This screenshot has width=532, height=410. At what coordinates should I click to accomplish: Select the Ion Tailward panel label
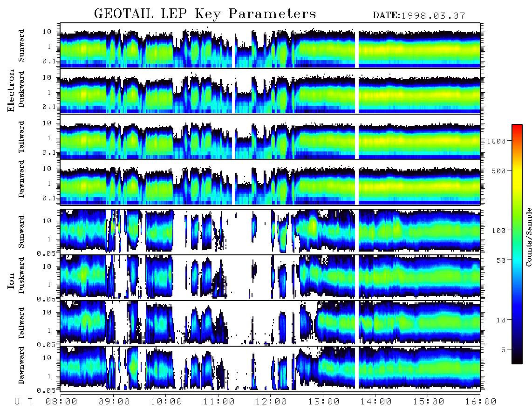tap(21, 323)
